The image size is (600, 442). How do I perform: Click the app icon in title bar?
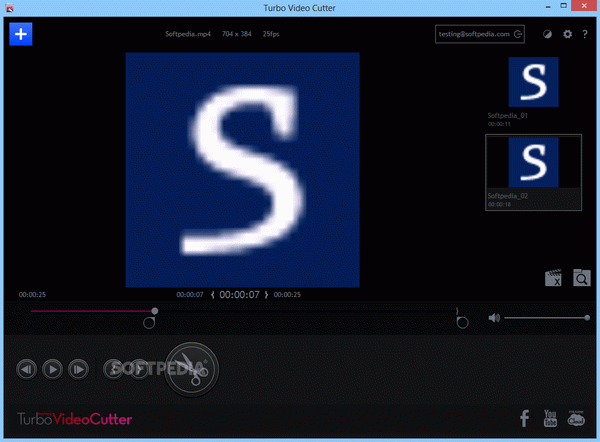tap(10, 8)
